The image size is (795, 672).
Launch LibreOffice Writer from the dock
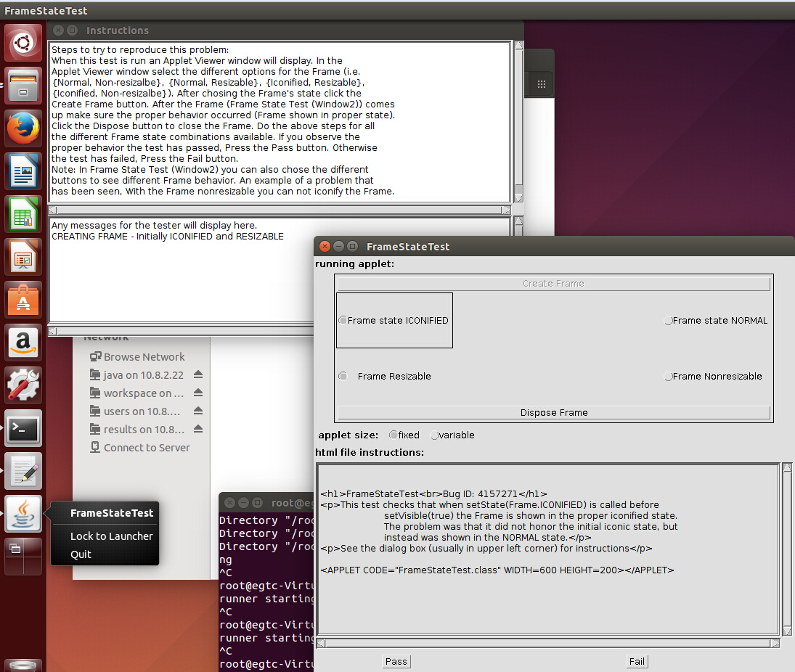point(24,171)
